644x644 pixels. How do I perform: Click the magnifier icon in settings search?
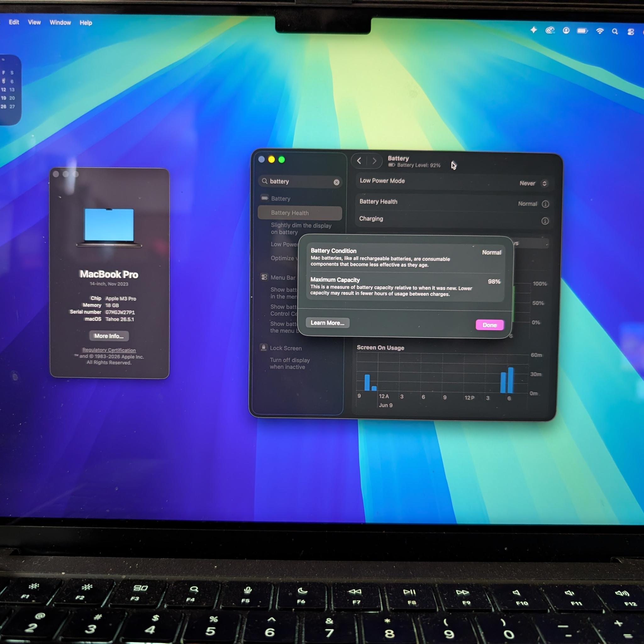point(265,181)
